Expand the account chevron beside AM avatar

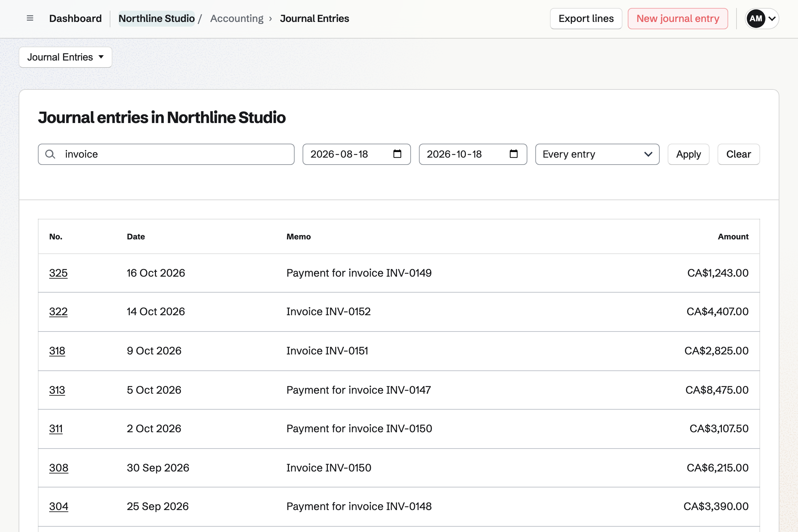pos(772,18)
